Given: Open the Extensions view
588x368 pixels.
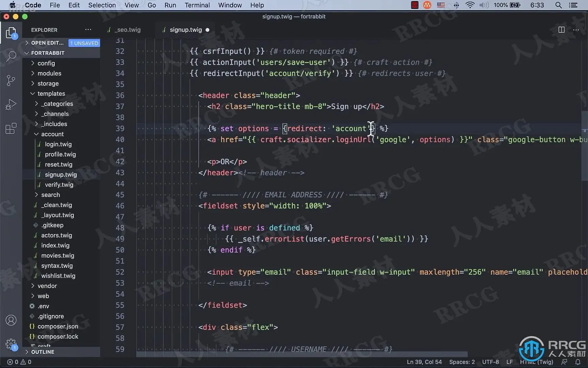Looking at the screenshot, I should tap(11, 128).
